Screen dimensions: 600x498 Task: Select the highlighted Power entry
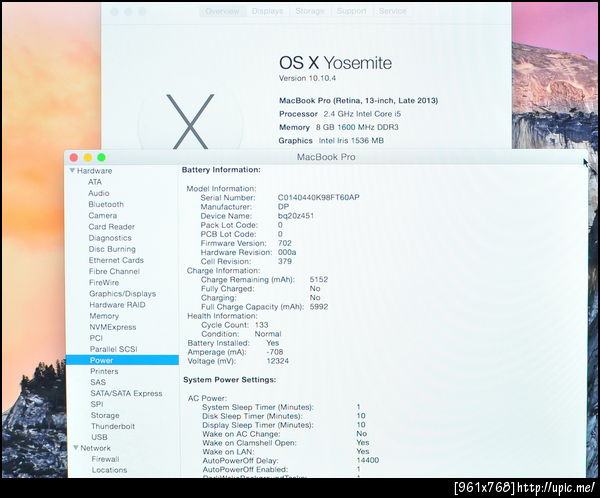pyautogui.click(x=122, y=360)
